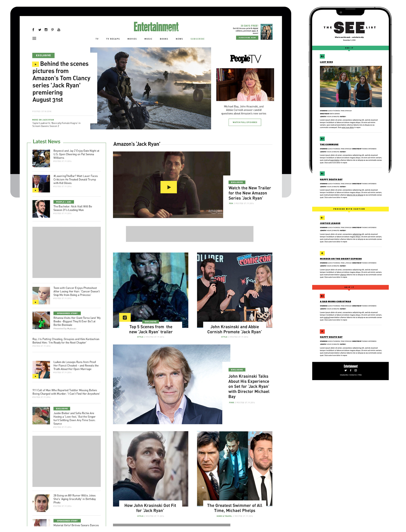Play the Teen with Cancer video thumbnail
The width and height of the screenshot is (406, 532).
(35, 302)
